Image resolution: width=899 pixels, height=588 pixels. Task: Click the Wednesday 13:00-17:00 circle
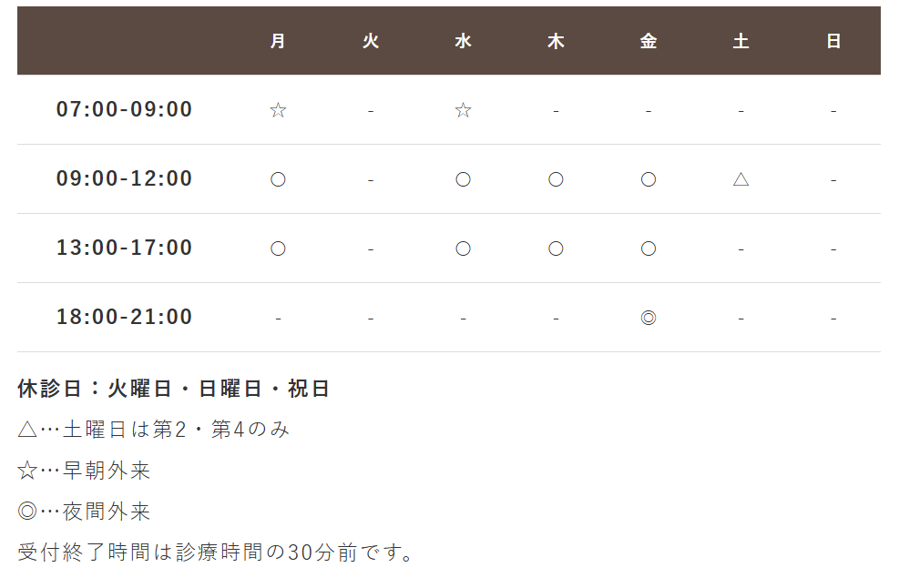pyautogui.click(x=463, y=248)
